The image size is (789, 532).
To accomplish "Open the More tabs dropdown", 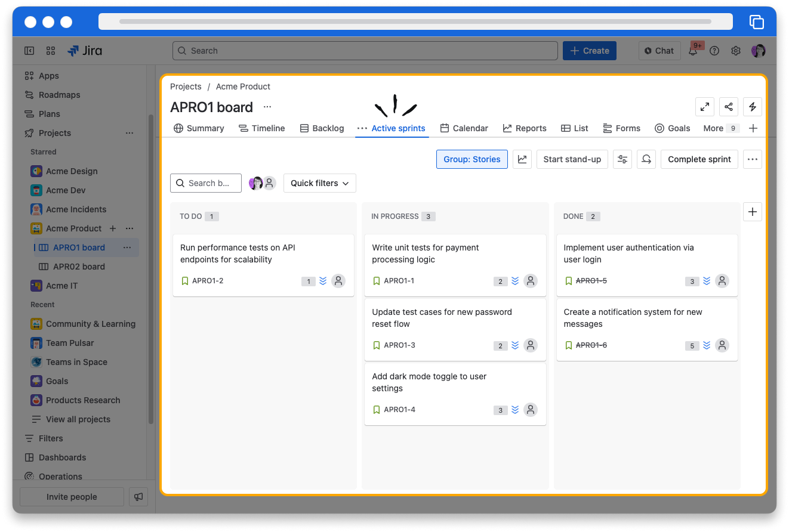I will point(721,128).
